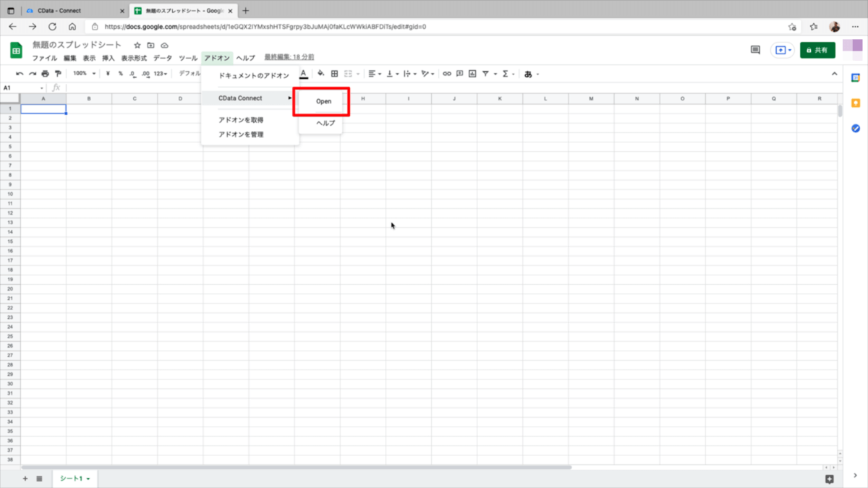
Task: Open シート1 tab dropdown arrow
Action: click(x=88, y=479)
